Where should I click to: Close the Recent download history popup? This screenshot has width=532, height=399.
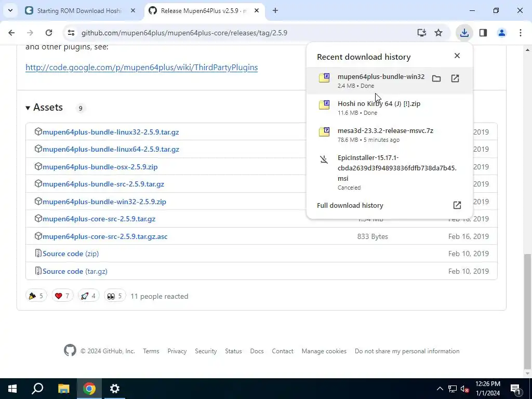457,56
